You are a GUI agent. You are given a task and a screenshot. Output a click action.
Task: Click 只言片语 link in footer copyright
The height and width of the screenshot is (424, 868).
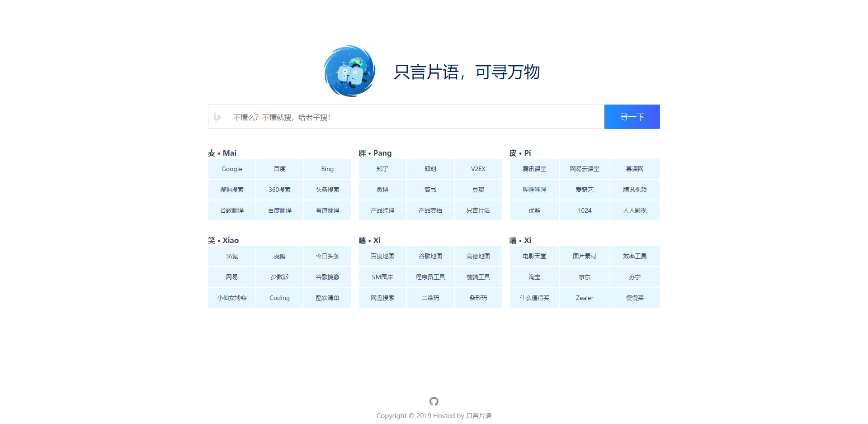pos(479,416)
